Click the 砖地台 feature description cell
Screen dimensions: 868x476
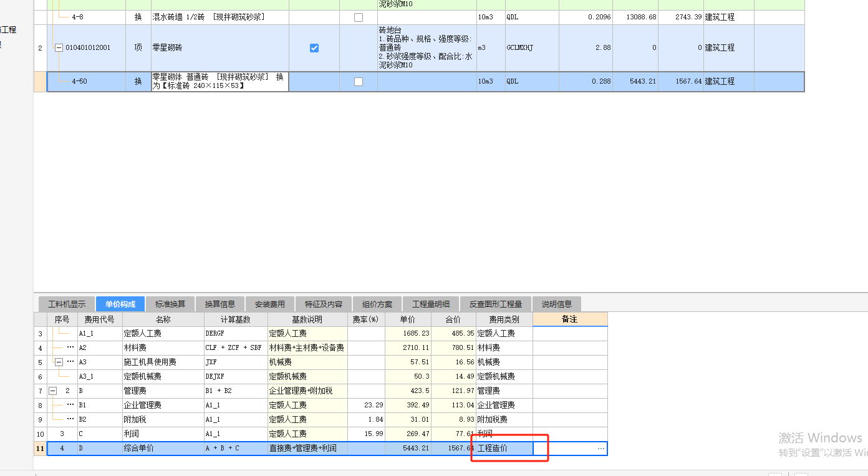(427, 48)
